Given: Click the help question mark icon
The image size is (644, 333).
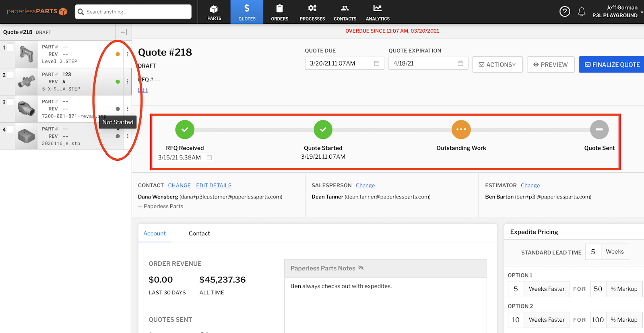Looking at the screenshot, I should pyautogui.click(x=565, y=12).
